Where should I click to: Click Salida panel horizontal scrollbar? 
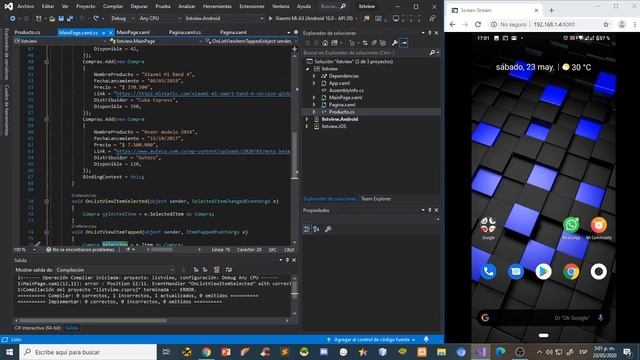[x=93, y=320]
